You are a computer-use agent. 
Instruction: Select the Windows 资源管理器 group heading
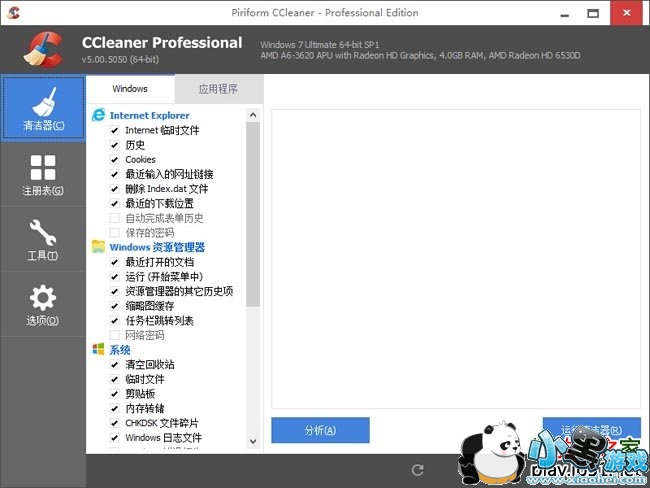coord(157,247)
